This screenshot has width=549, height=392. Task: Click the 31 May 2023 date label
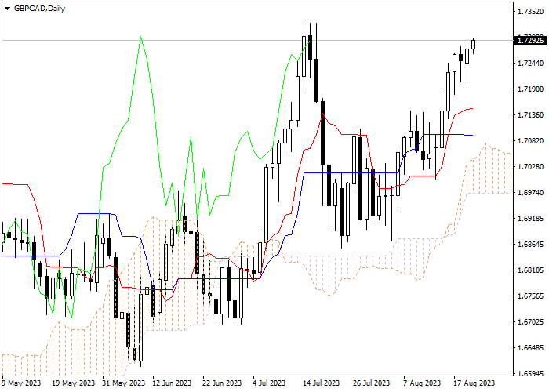(124, 383)
